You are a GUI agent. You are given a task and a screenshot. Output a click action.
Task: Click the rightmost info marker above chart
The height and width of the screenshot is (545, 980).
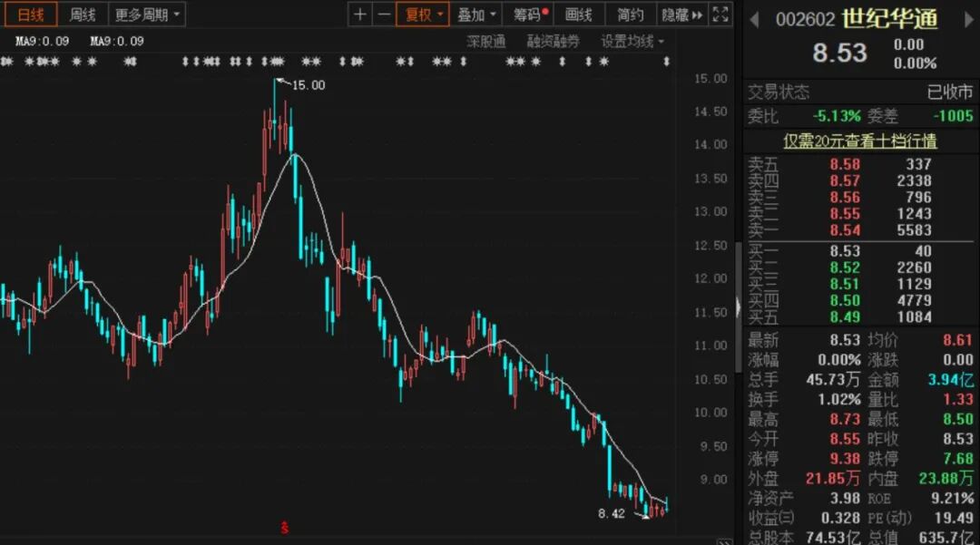666,61
